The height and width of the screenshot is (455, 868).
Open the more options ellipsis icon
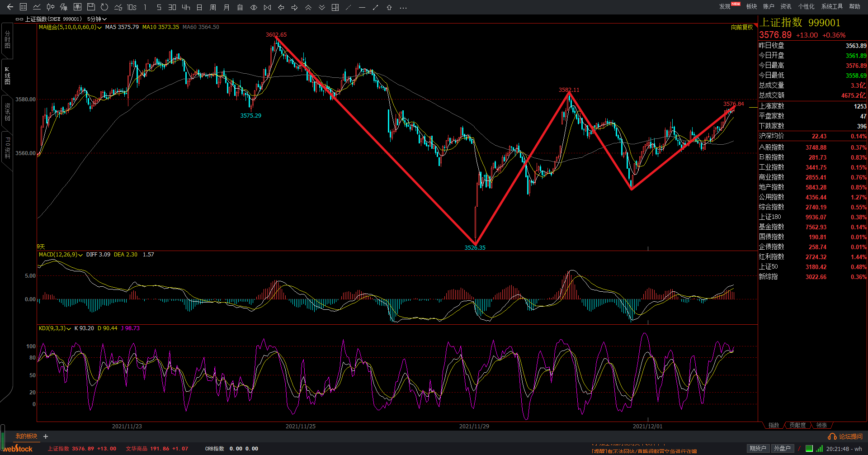403,7
